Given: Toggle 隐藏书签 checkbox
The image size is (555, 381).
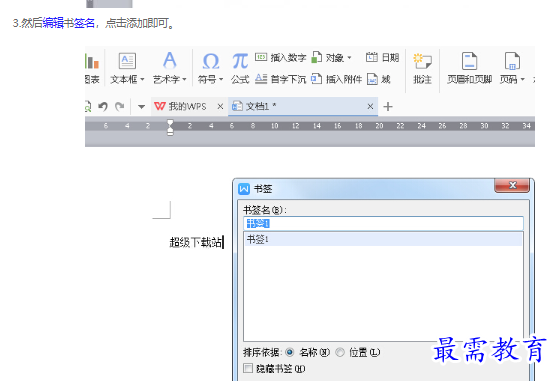Looking at the screenshot, I should pos(248,368).
